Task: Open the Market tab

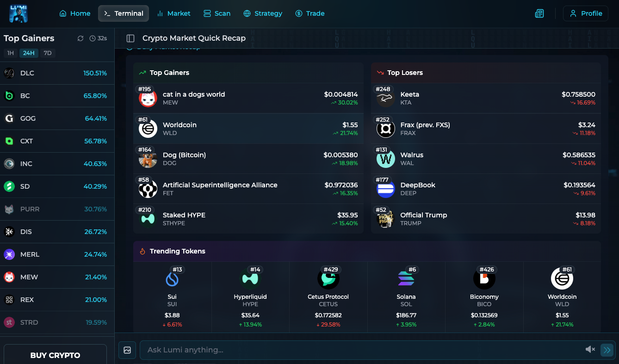Action: pyautogui.click(x=173, y=13)
